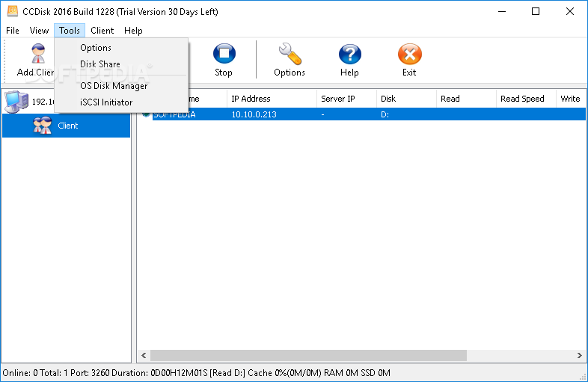Click the horizontal scrollbar right arrow
This screenshot has height=382, width=588.
pos(579,355)
